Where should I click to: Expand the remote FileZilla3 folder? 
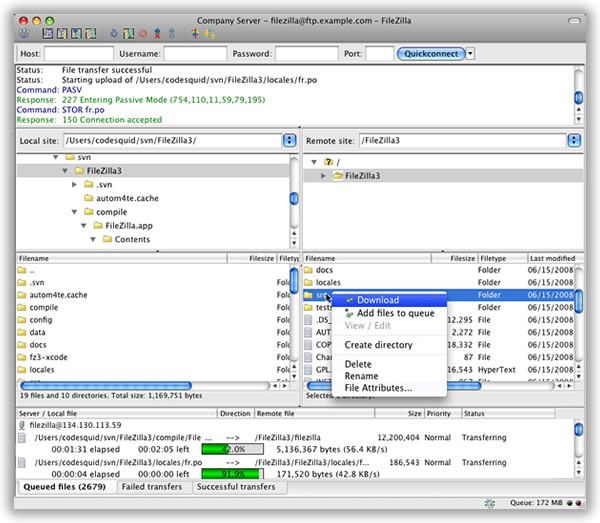click(323, 176)
